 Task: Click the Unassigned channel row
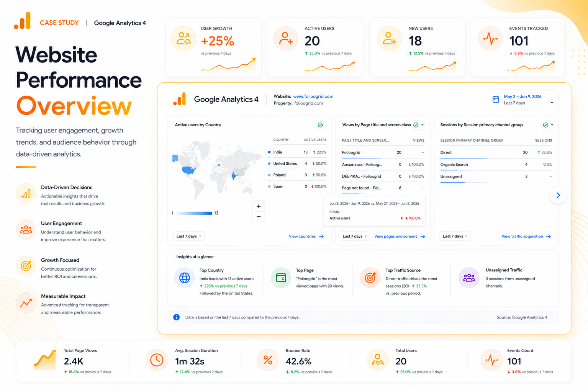click(x=496, y=176)
